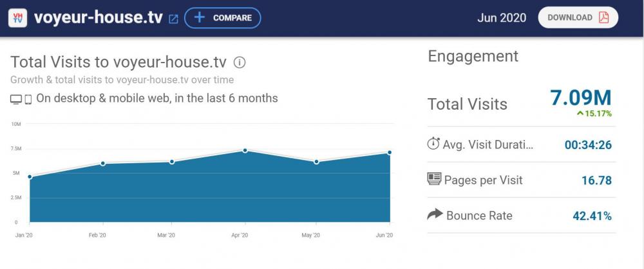Select the Jan '20 data point on chart
The height and width of the screenshot is (269, 644).
coord(30,176)
